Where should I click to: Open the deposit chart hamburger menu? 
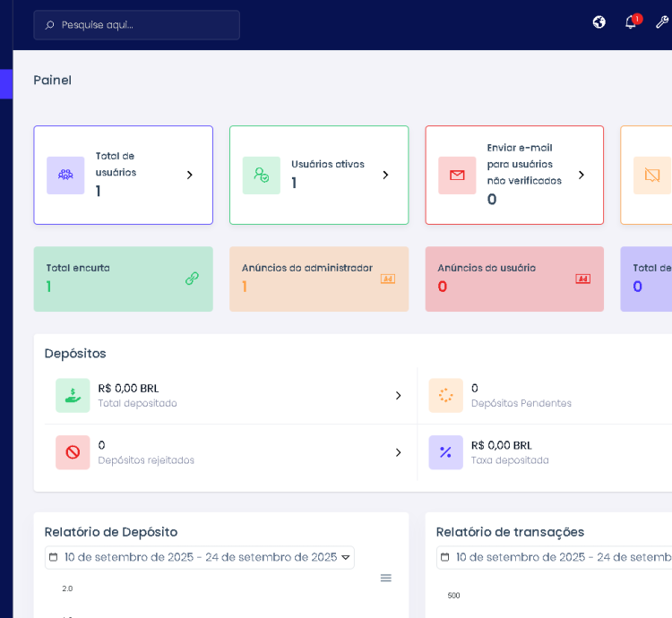click(385, 578)
